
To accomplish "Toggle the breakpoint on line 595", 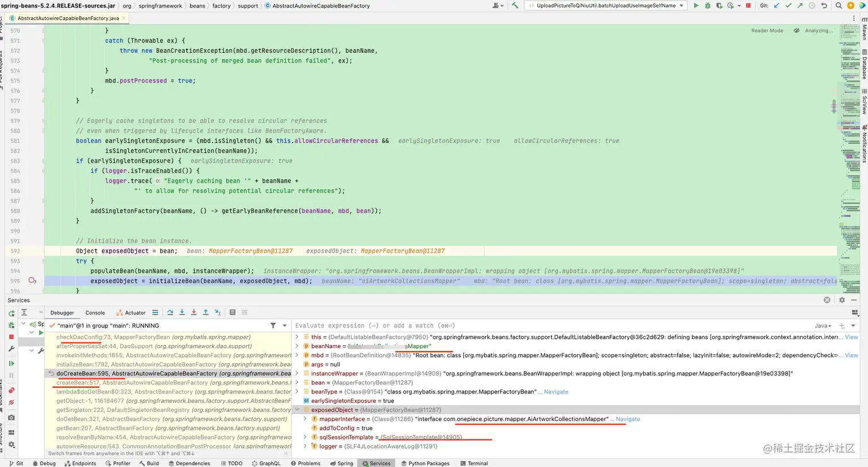I will click(32, 281).
